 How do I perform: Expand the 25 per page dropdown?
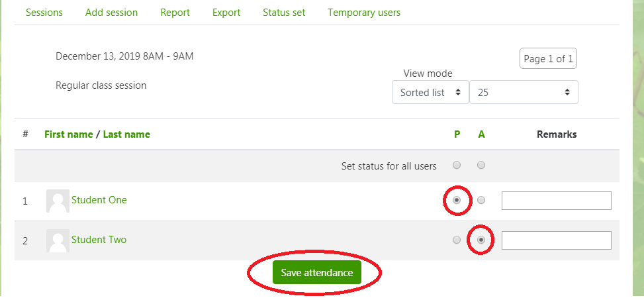[x=524, y=93]
